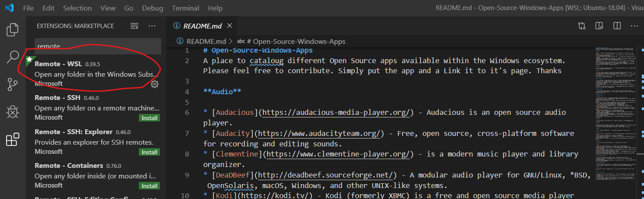Click the misspelled word 'cataloug' on line 2
The height and width of the screenshot is (199, 644).
[x=267, y=60]
